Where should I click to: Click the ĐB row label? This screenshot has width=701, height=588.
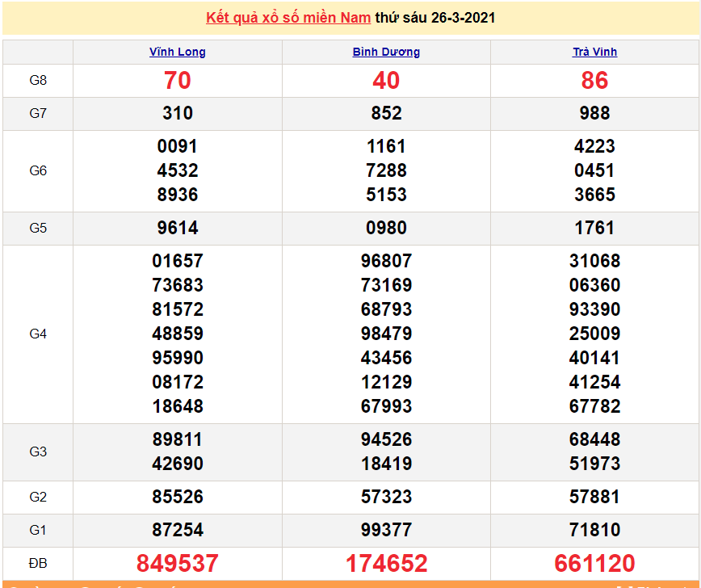click(x=38, y=563)
